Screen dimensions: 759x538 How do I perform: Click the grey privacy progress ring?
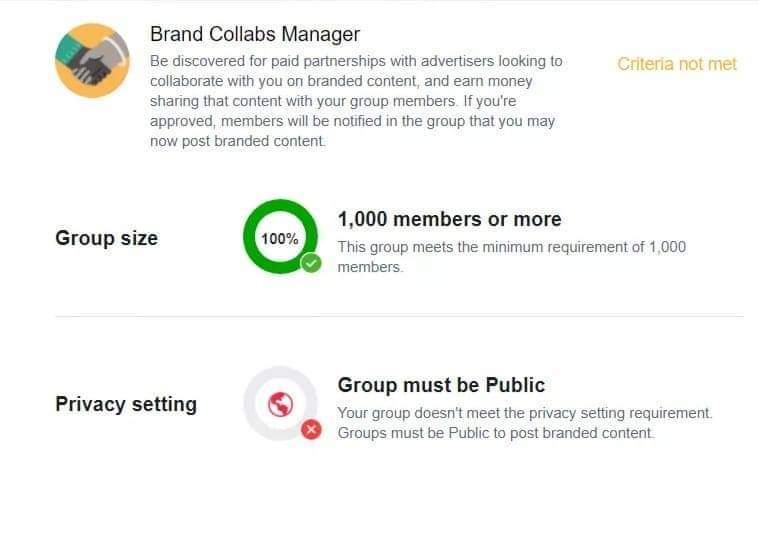280,404
